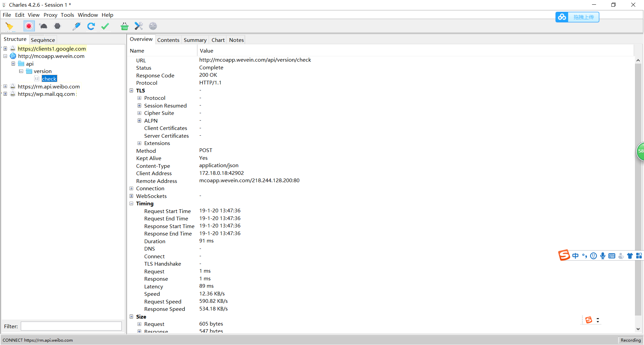
Task: Click the green basket Publish icon
Action: [124, 26]
